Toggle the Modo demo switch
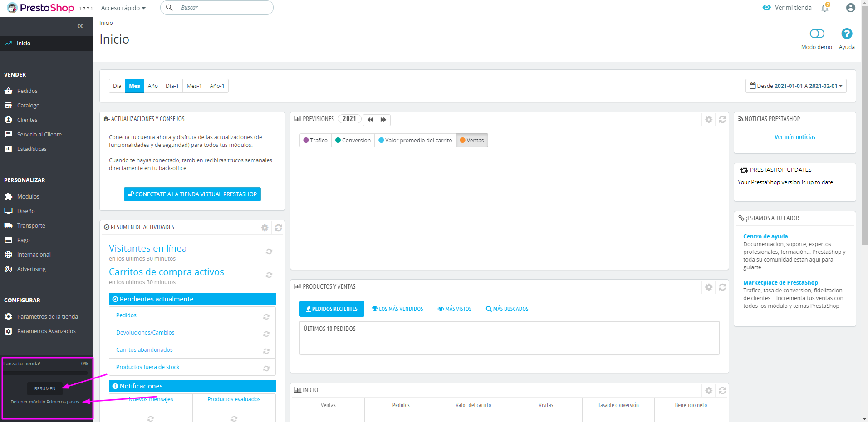Viewport: 868px width, 422px height. point(817,34)
